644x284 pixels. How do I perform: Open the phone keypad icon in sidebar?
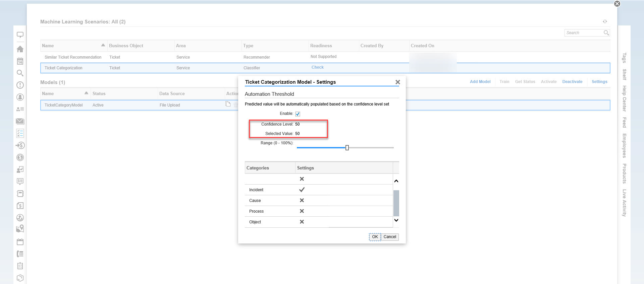(x=20, y=254)
